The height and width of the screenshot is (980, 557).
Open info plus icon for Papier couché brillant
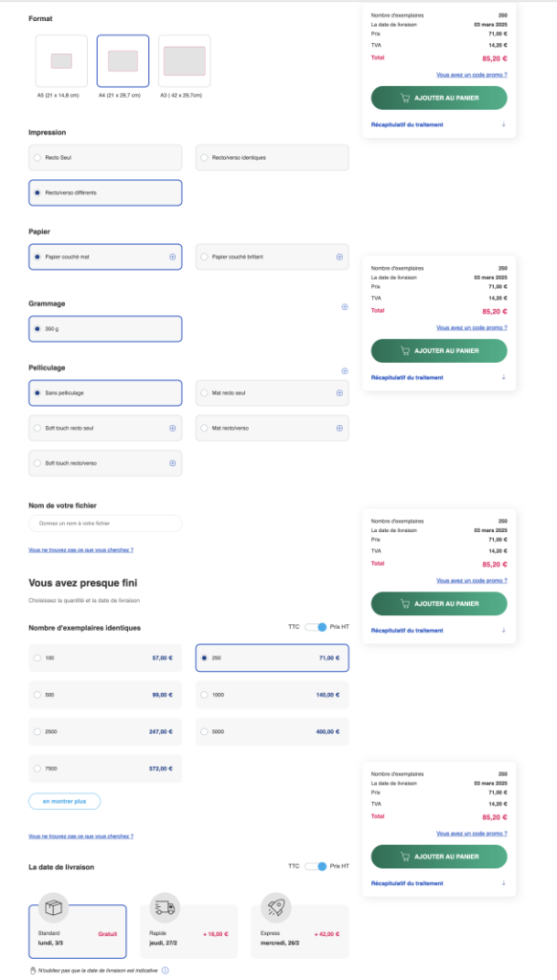tap(340, 256)
